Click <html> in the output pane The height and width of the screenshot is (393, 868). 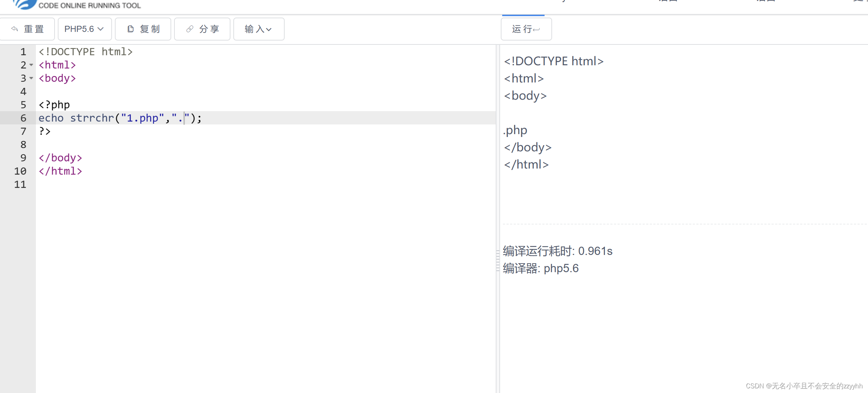(524, 78)
